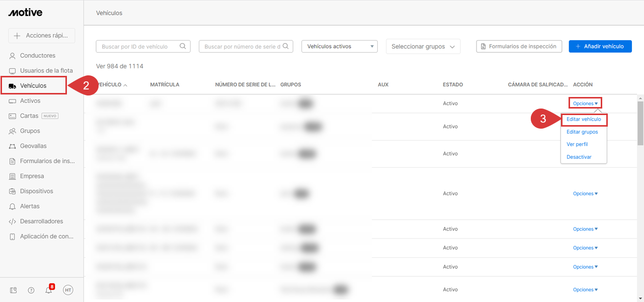This screenshot has height=302, width=644.
Task: Open the Vehículos activos dropdown
Action: point(340,46)
